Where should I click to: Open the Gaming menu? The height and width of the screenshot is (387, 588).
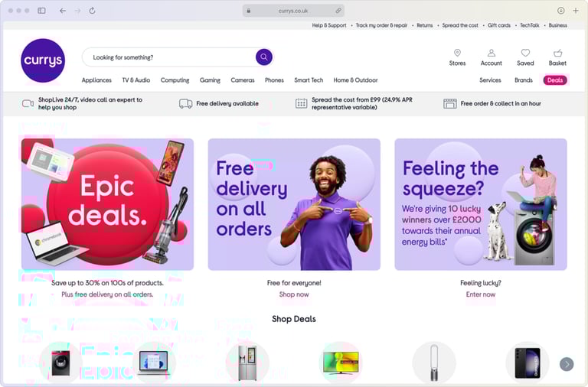point(210,80)
